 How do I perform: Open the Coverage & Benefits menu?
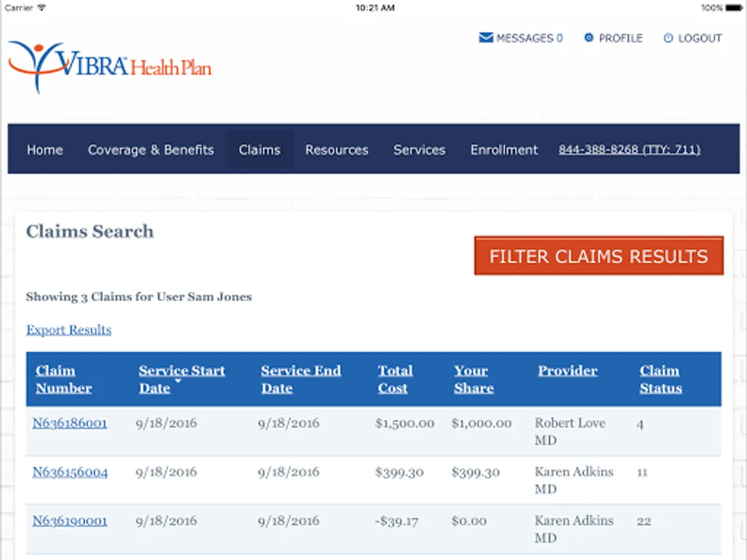[x=151, y=149]
